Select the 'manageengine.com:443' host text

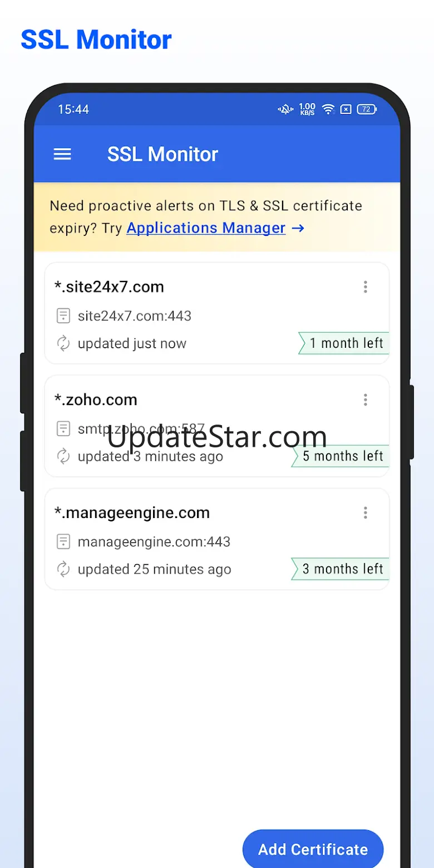pos(154,542)
